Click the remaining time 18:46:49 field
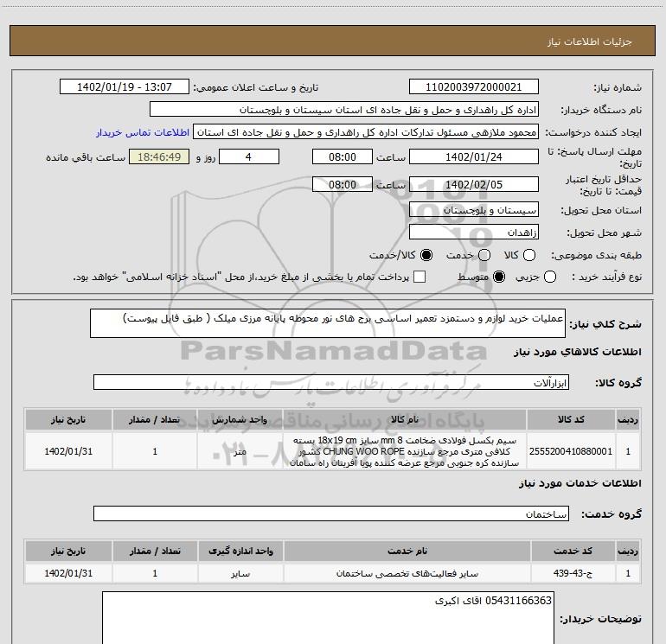 tap(159, 156)
